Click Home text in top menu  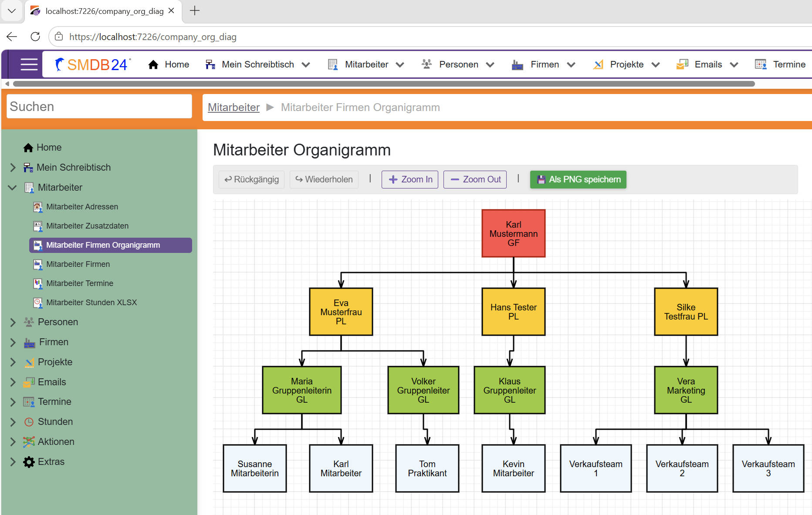click(177, 64)
